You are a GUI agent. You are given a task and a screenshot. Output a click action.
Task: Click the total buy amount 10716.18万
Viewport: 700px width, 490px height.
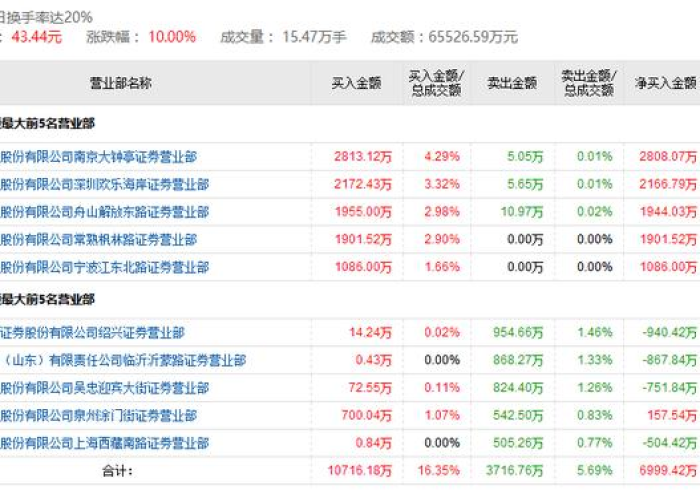[359, 470]
